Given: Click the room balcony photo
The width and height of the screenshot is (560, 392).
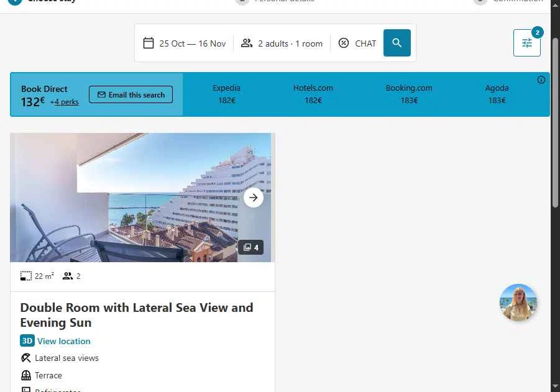Looking at the screenshot, I should tap(142, 198).
